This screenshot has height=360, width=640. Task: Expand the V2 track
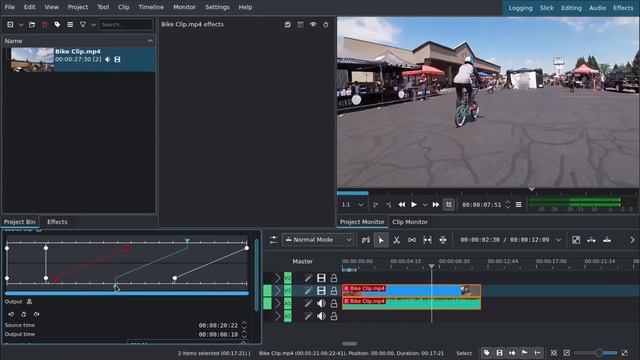click(x=278, y=278)
